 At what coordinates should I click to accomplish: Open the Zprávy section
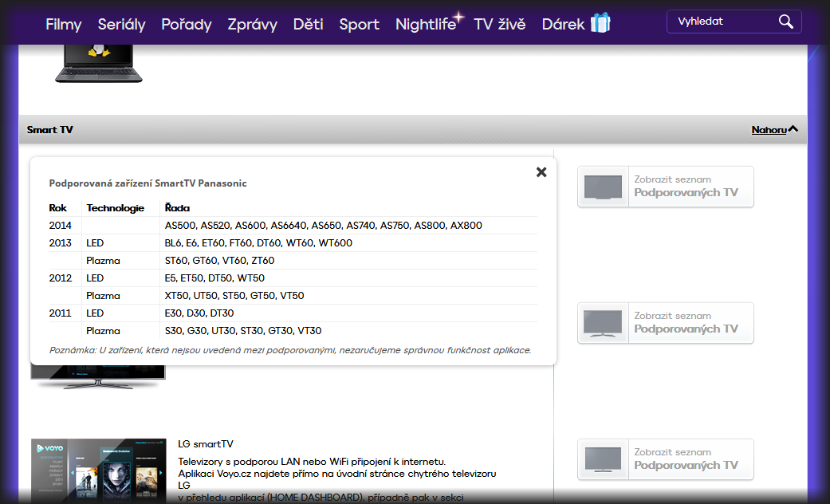(253, 25)
